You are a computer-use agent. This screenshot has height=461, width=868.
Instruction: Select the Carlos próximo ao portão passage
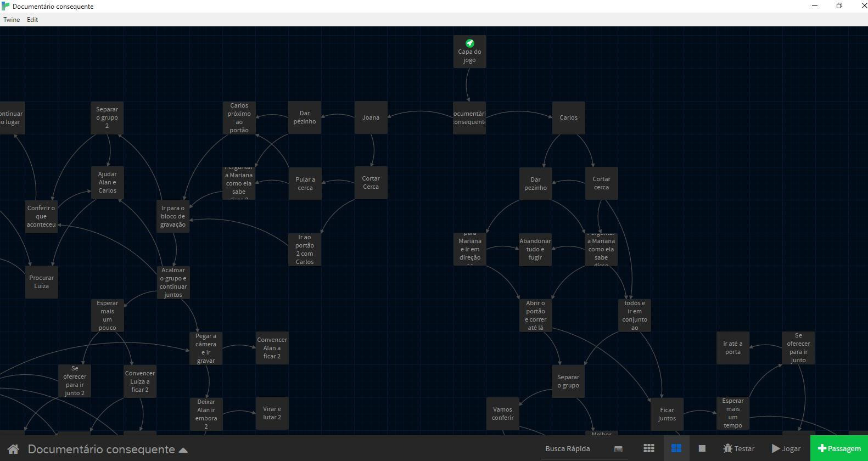coord(239,117)
